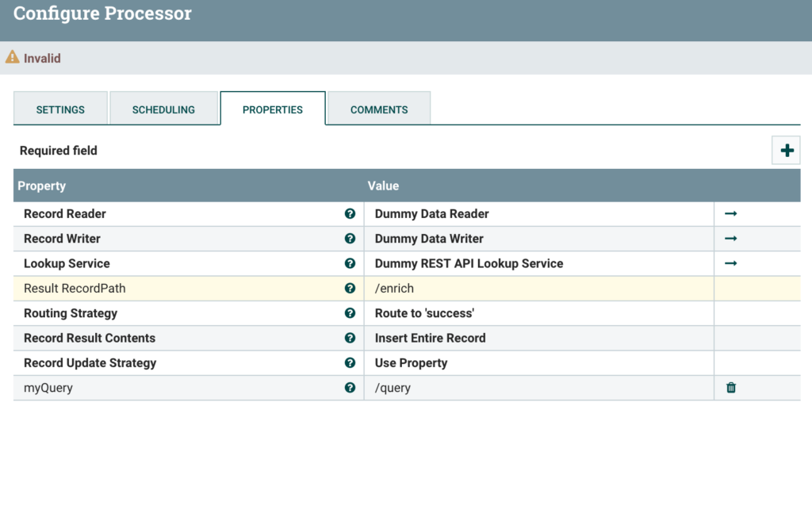This screenshot has height=525, width=812.
Task: Go to Dummy Data Writer service arrow
Action: (731, 239)
